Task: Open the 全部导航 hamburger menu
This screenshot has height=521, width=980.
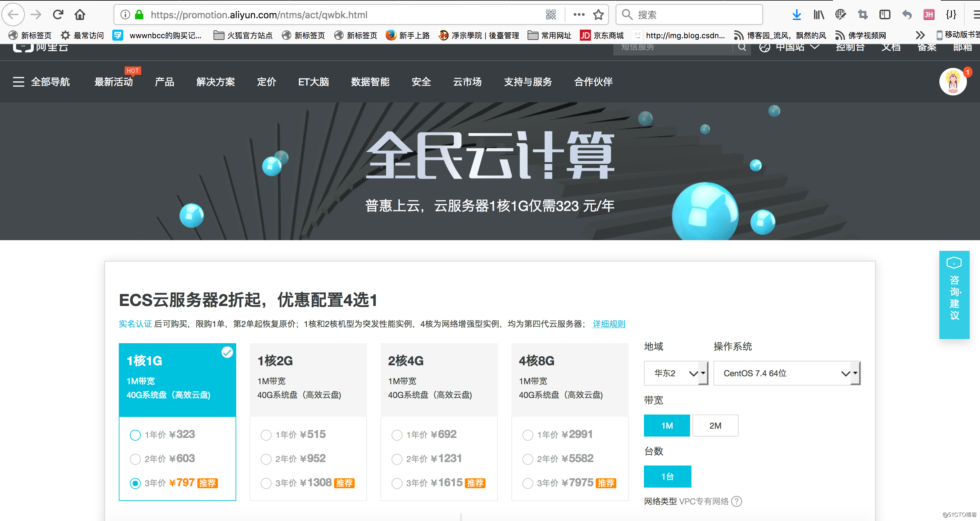Action: (x=41, y=82)
